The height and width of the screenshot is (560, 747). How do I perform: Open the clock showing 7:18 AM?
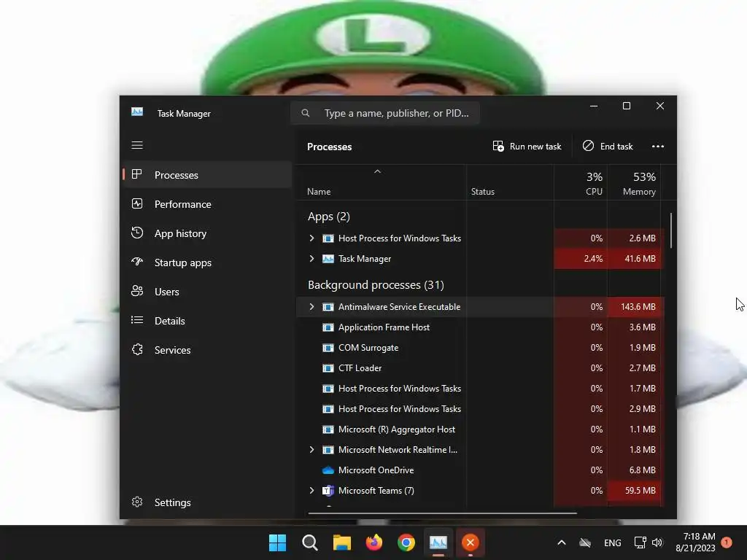pyautogui.click(x=695, y=542)
